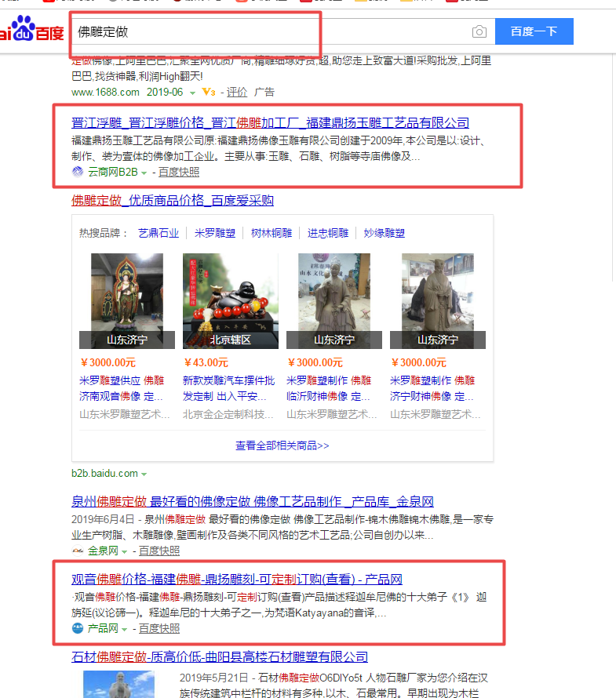
Task: Select brand 艺鼎石业
Action: pyautogui.click(x=159, y=233)
